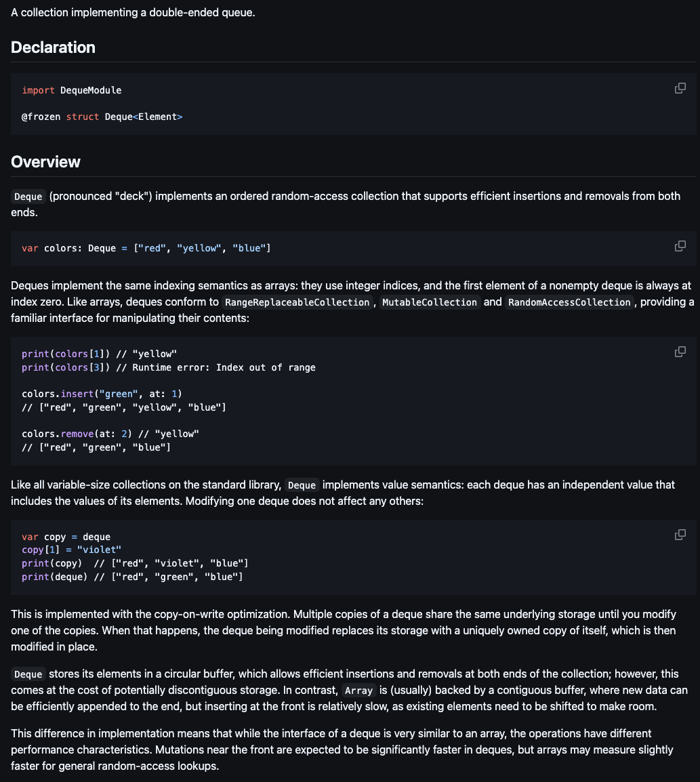Click the RandomAccessCollection inline code term

point(569,302)
